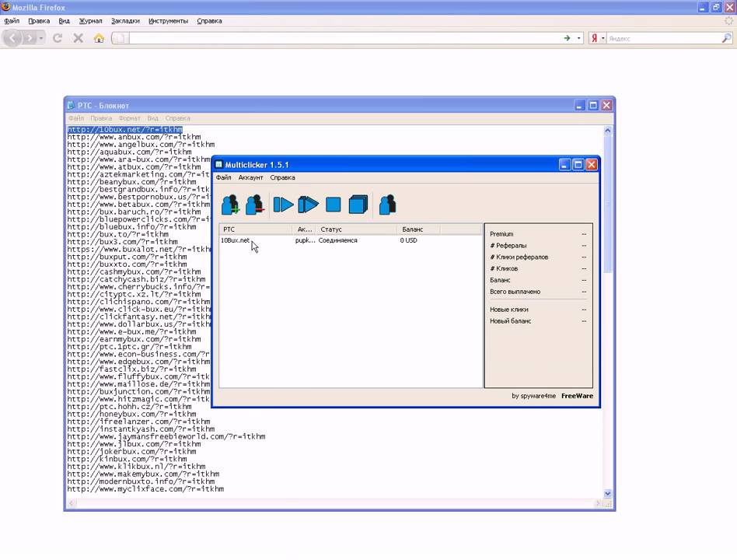
Task: Open Файл menu in Notepad window
Action: [x=75, y=118]
